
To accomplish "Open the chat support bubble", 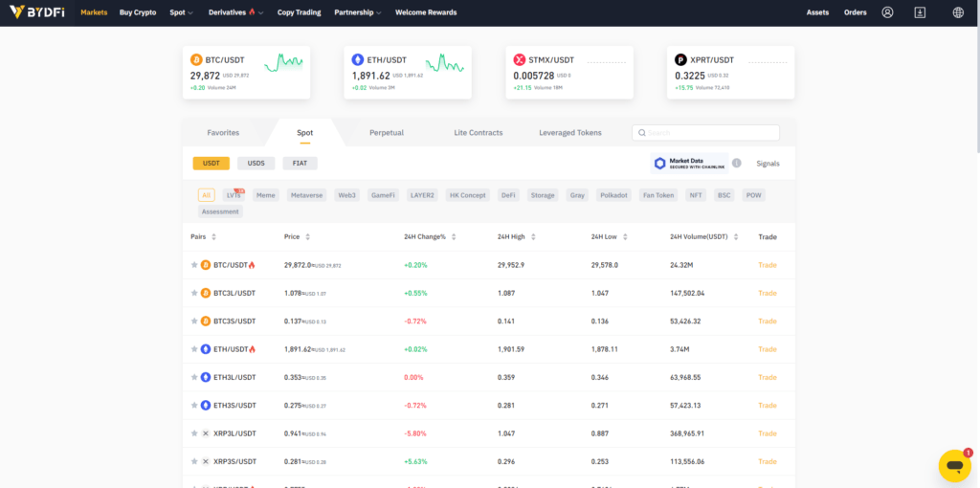I will [954, 465].
